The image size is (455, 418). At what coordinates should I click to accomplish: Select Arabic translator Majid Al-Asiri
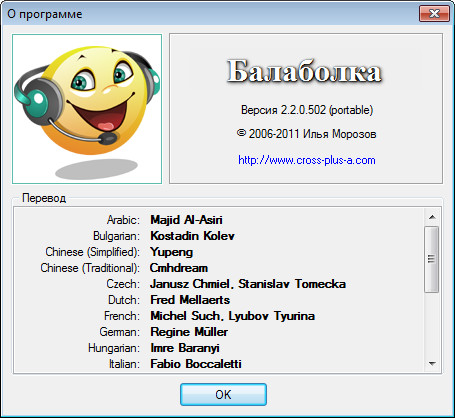[186, 220]
